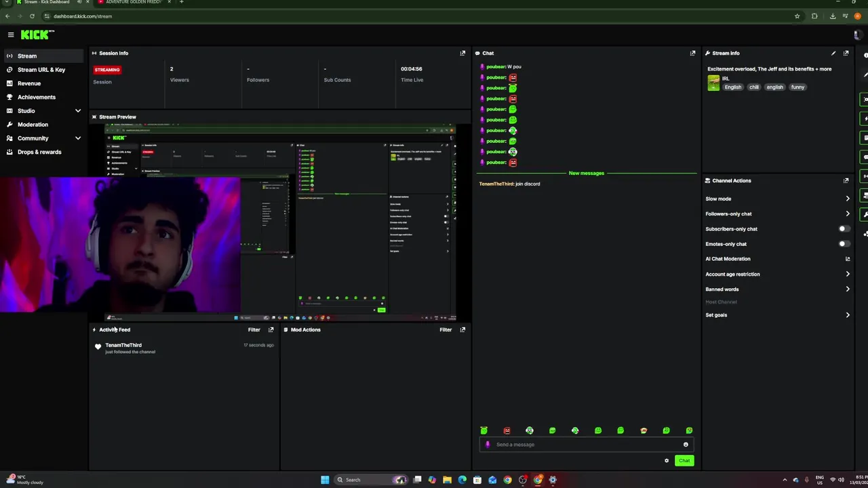Insert the red angry face emote
This screenshot has width=868, height=488.
[507, 430]
